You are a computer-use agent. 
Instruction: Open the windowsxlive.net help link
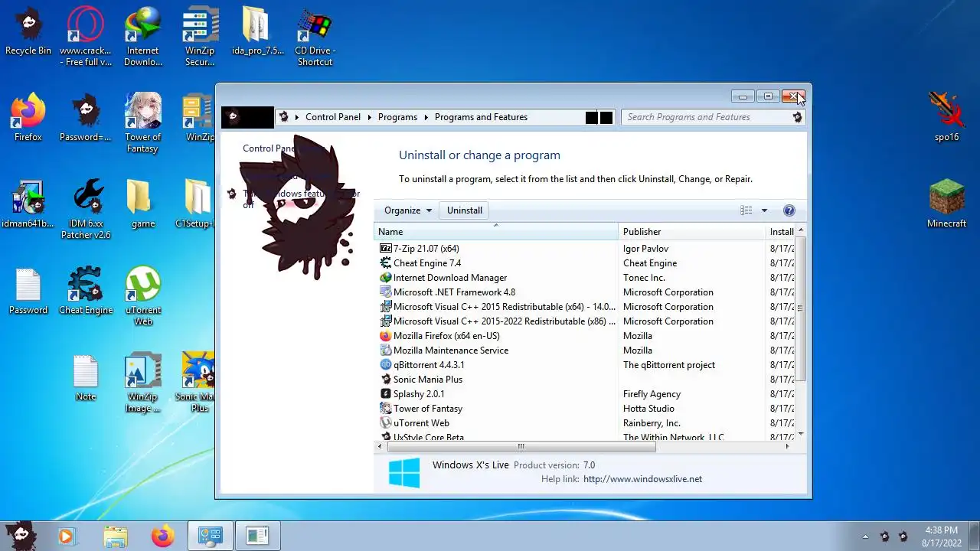pyautogui.click(x=642, y=479)
